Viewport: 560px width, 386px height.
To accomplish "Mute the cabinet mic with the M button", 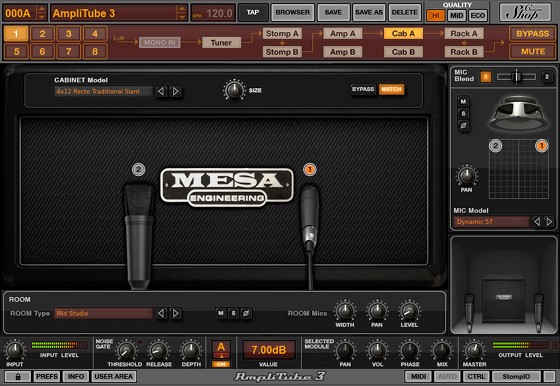I will coord(463,101).
